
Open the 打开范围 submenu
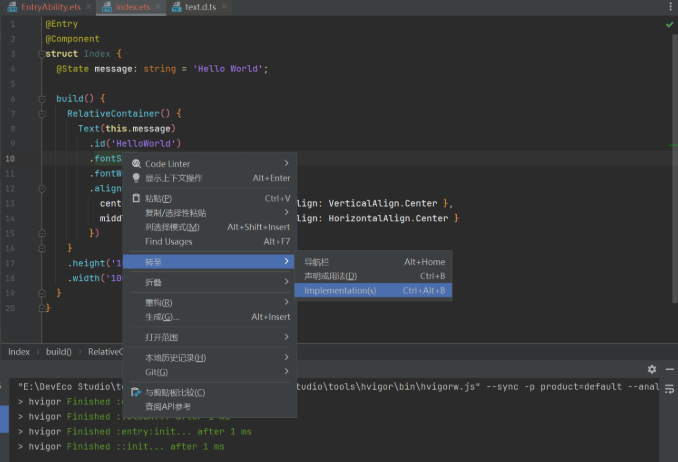pos(210,337)
